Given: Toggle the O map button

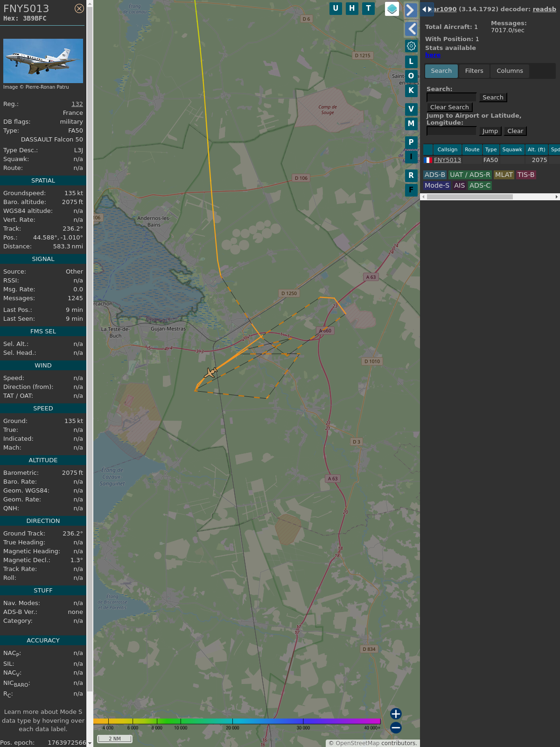Looking at the screenshot, I should [x=411, y=76].
